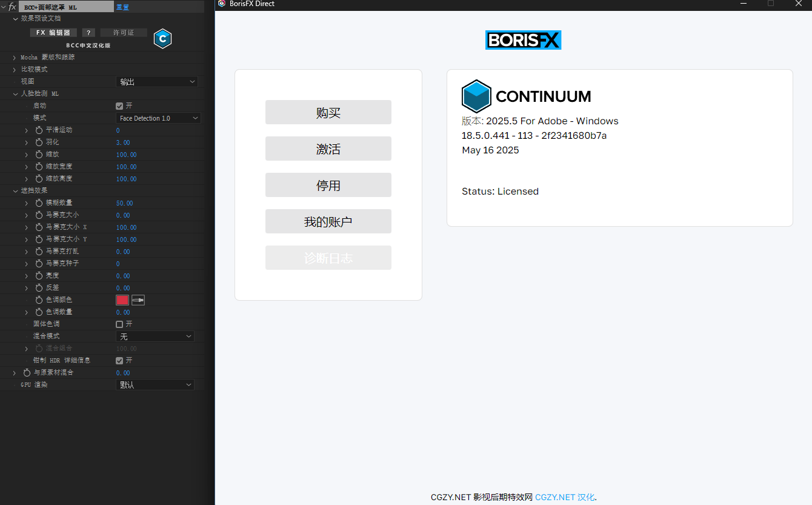The width and height of the screenshot is (812, 505).
Task: Click the 平滑运动 value 0
Action: [x=118, y=130]
